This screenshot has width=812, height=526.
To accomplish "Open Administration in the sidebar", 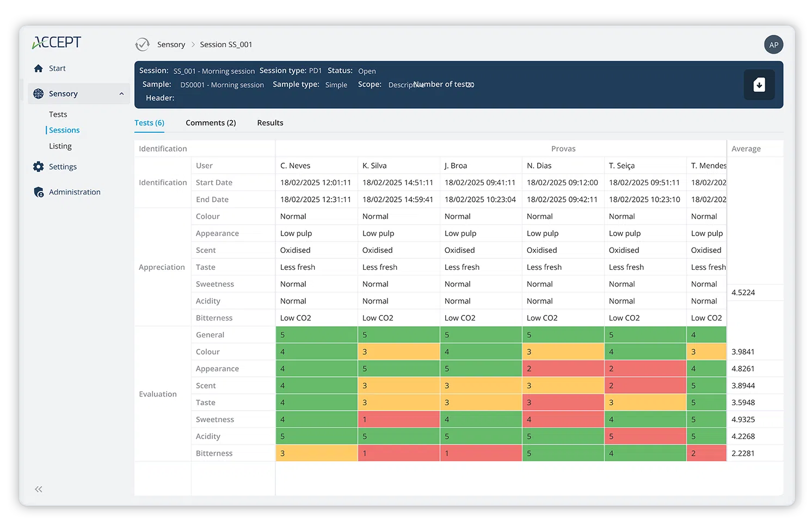I will (x=75, y=192).
